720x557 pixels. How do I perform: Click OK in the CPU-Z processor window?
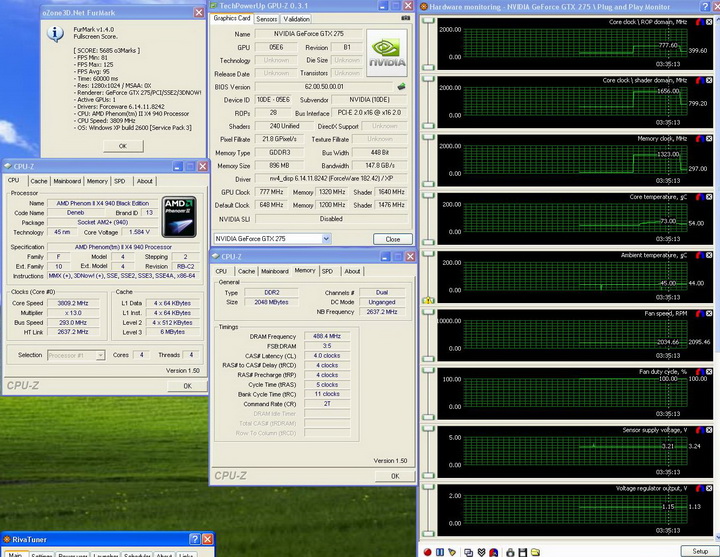point(187,386)
